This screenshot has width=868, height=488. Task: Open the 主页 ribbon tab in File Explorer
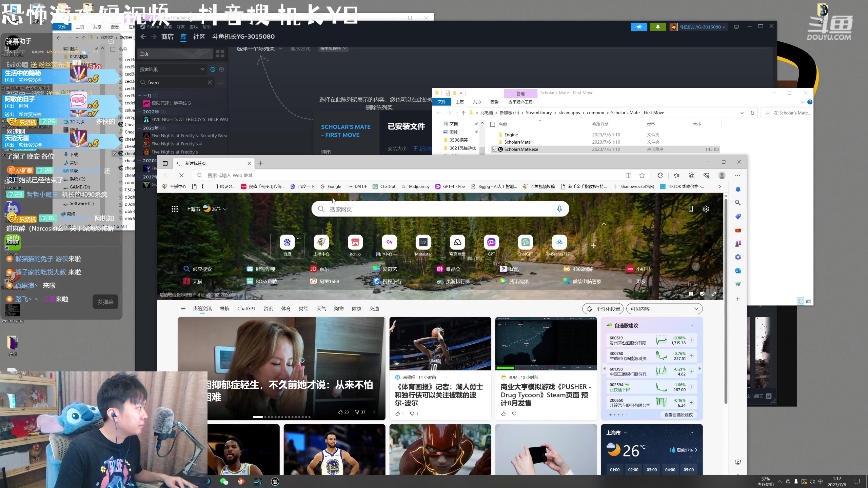click(460, 102)
